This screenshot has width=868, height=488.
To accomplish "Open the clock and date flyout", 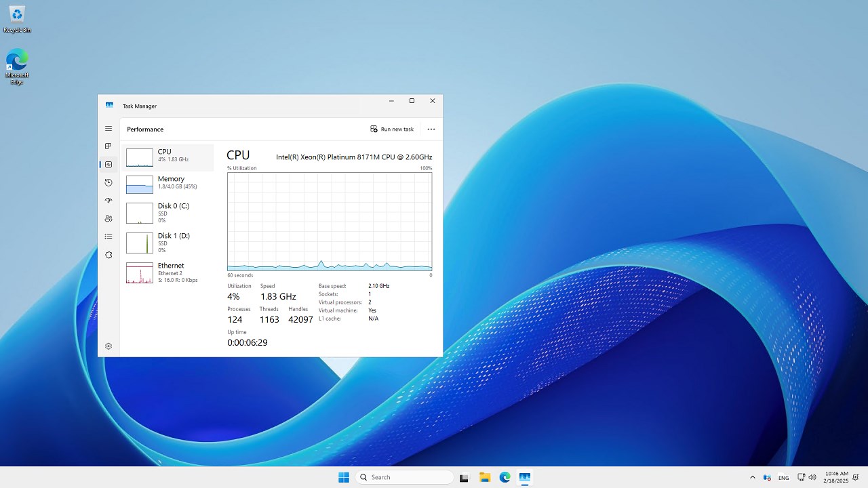I will 836,477.
